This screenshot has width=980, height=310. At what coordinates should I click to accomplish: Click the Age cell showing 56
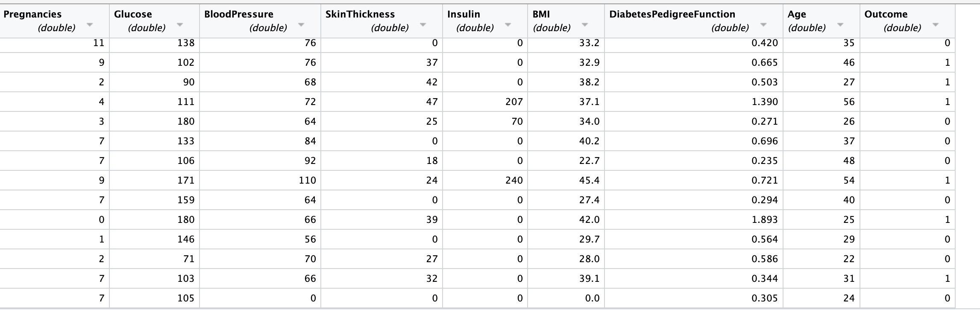pos(821,102)
